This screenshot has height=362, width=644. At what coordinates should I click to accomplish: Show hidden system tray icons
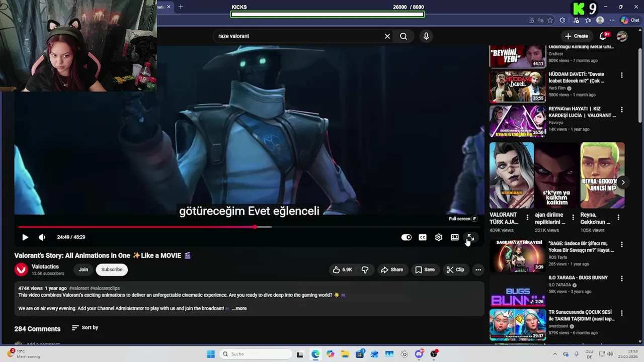555,354
